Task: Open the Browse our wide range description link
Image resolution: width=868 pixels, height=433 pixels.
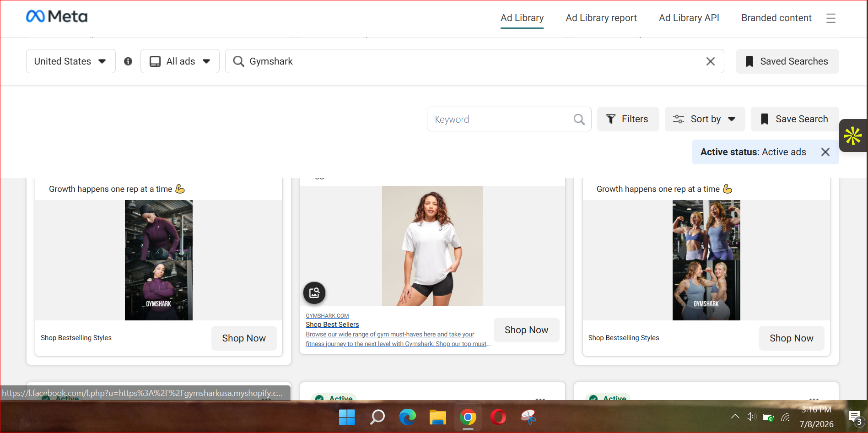Action: pyautogui.click(x=398, y=339)
